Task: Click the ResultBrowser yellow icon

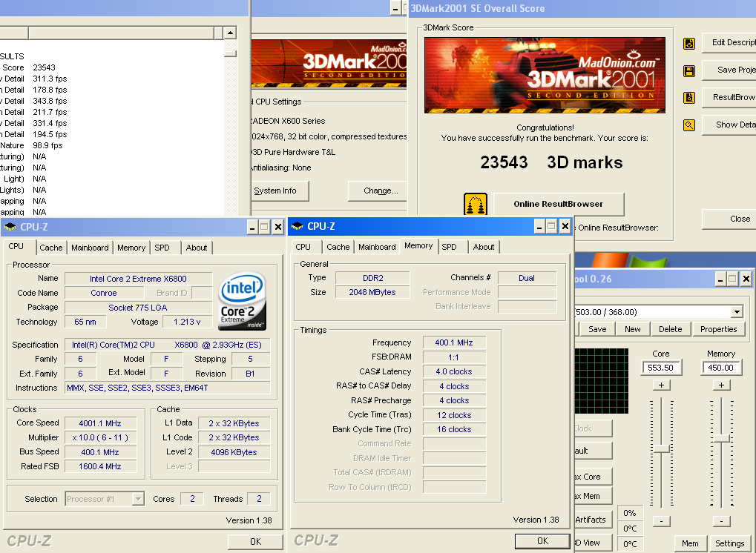Action: tap(689, 98)
